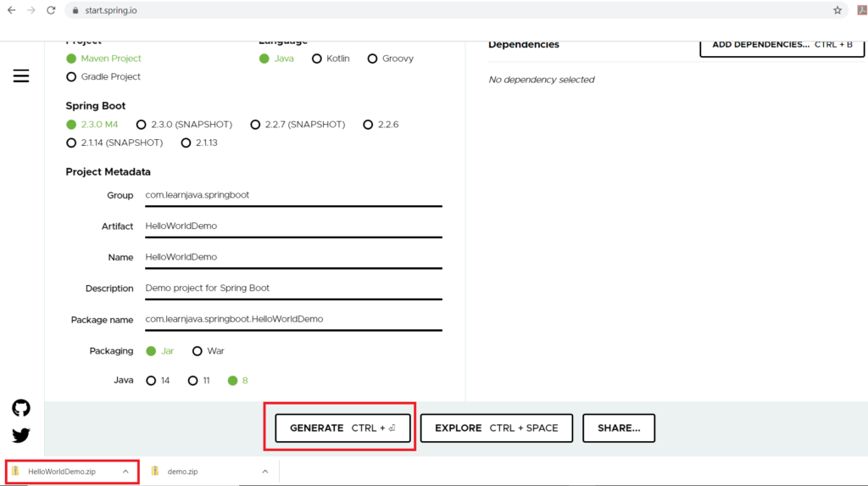Click the HelloWorldDemo.zip file icon
This screenshot has height=486, width=868.
click(15, 471)
